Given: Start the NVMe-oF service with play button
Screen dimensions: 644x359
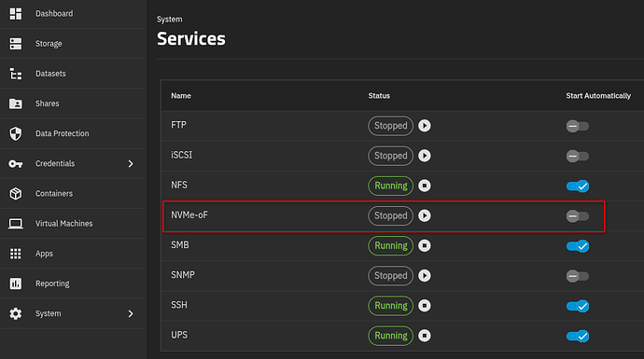Looking at the screenshot, I should tap(425, 215).
